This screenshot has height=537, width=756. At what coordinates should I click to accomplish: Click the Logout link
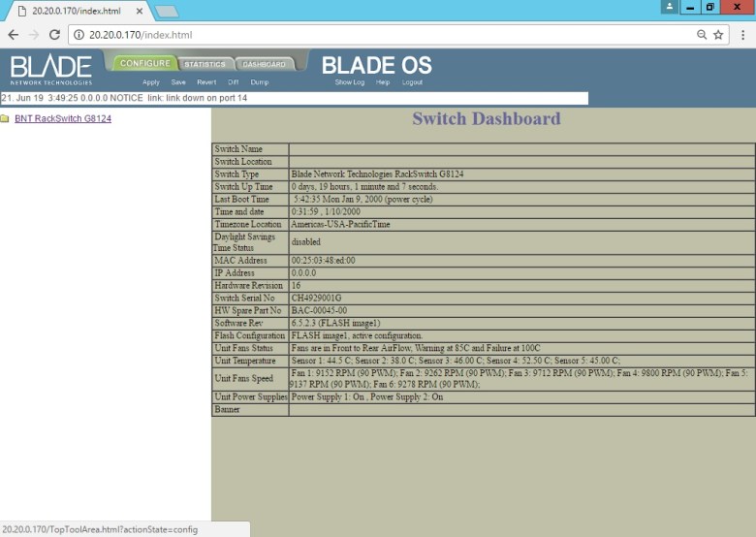click(412, 82)
